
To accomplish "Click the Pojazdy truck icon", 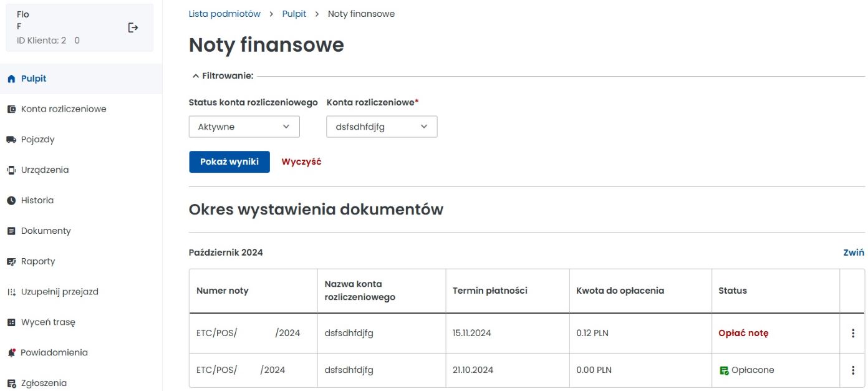I will tap(11, 140).
